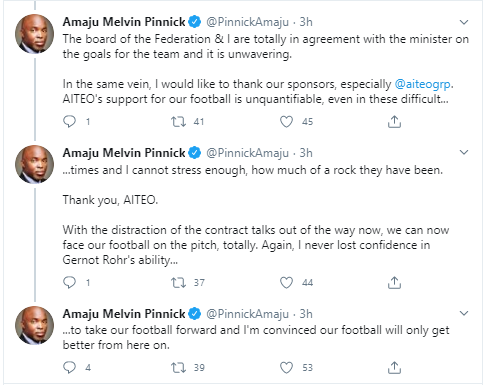
Task: Retweet the first tweet with 41 retweets
Action: click(178, 122)
